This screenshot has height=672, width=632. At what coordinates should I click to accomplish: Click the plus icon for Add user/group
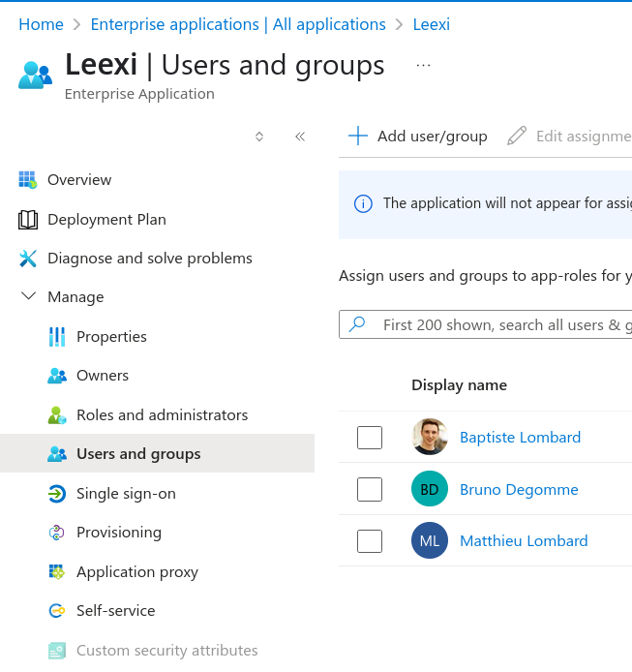pos(358,136)
